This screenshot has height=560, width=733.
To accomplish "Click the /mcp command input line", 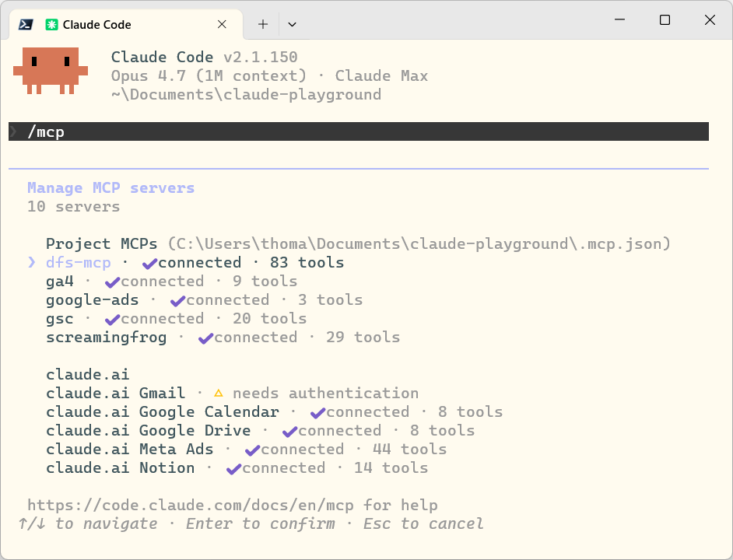I will (359, 131).
